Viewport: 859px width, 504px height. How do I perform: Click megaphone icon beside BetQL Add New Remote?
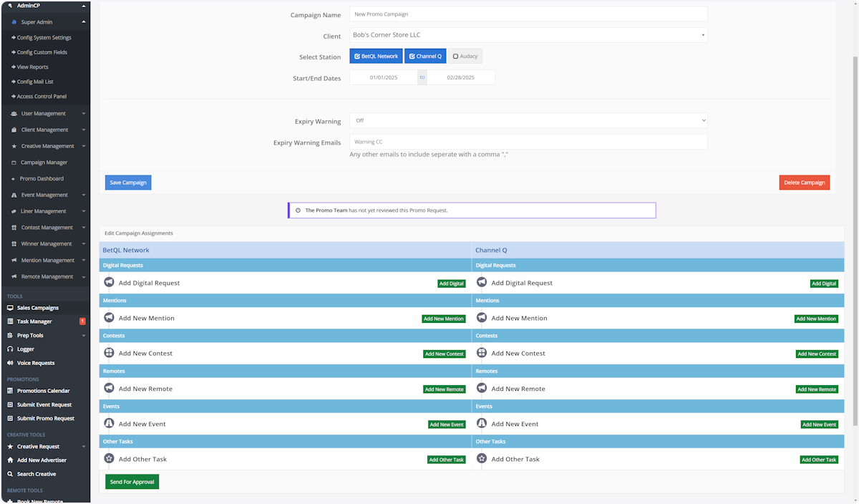pyautogui.click(x=109, y=389)
